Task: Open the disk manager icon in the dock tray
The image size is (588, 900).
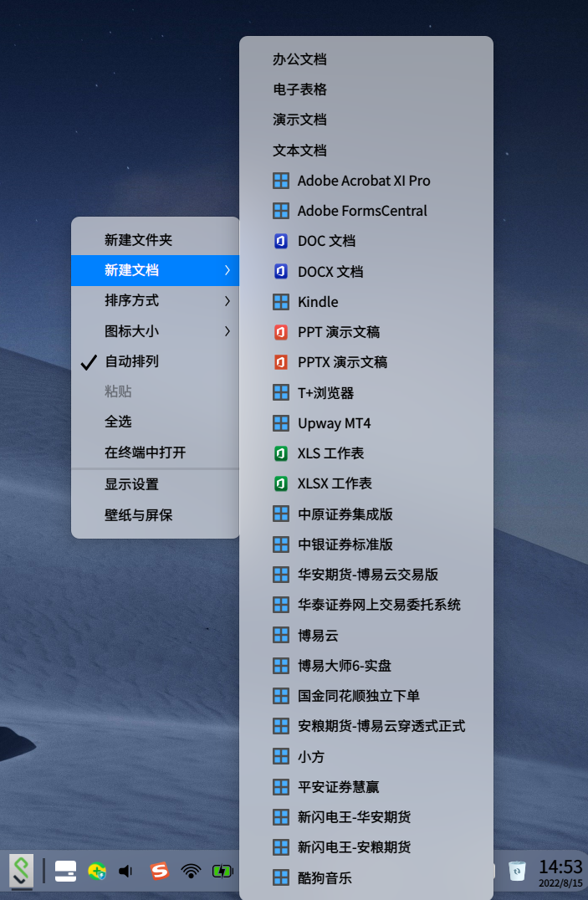Action: click(65, 872)
